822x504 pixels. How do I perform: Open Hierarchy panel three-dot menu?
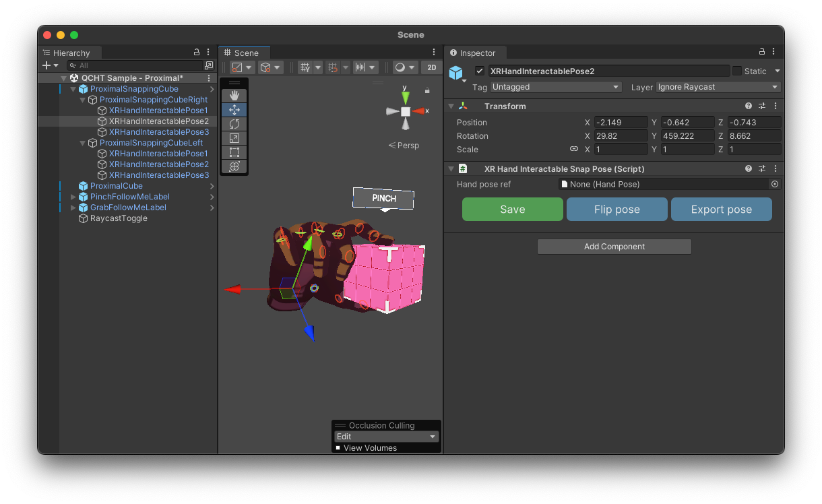coord(208,52)
